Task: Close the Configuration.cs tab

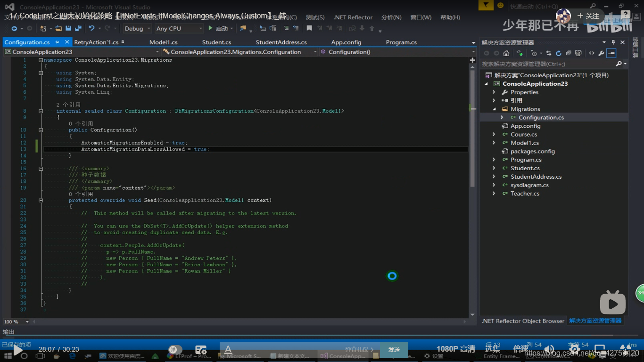Action: [x=67, y=42]
